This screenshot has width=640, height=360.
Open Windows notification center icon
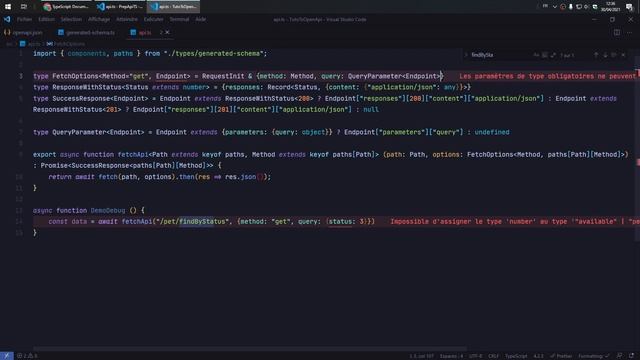[629, 7]
